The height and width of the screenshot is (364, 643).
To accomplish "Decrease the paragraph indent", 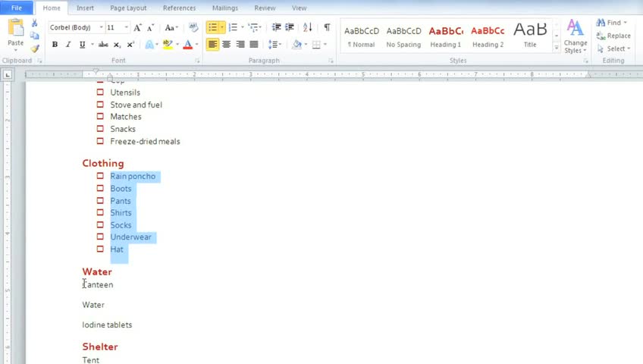I will pos(277,27).
